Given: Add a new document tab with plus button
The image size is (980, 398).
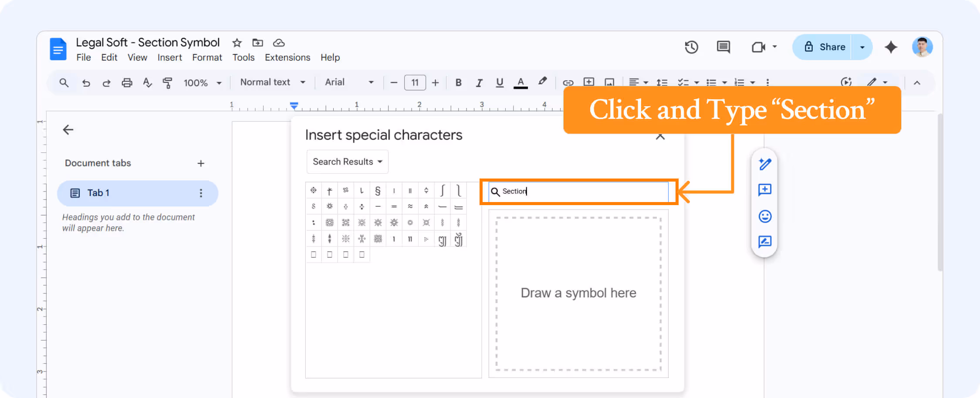Looking at the screenshot, I should click(x=201, y=163).
